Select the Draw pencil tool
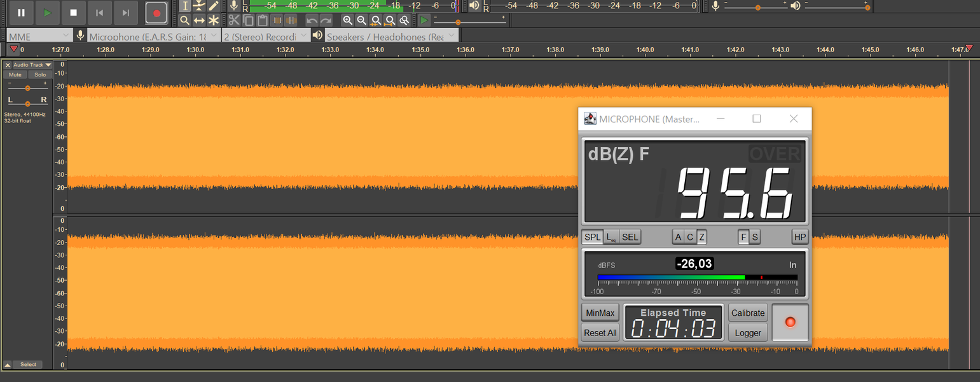The height and width of the screenshot is (382, 980). (x=214, y=6)
